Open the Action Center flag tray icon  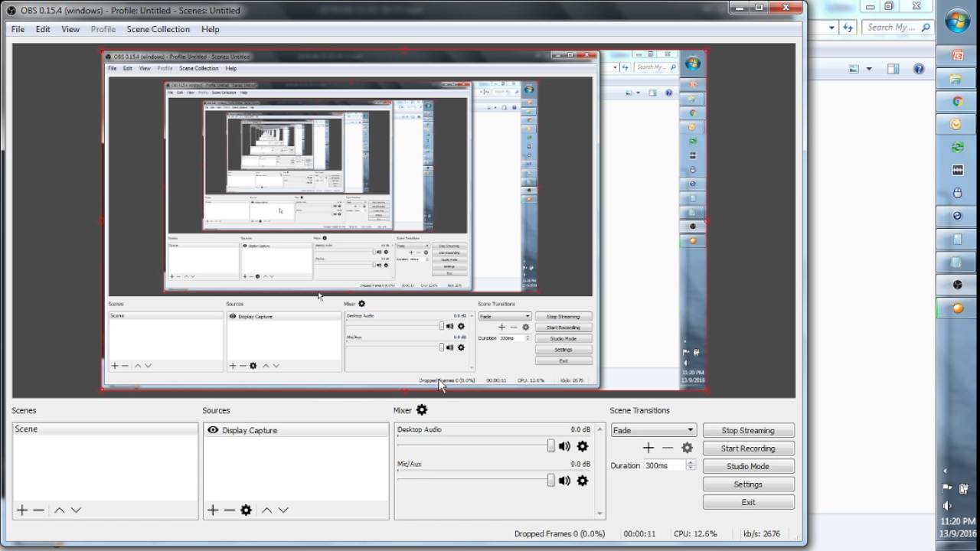coord(948,487)
